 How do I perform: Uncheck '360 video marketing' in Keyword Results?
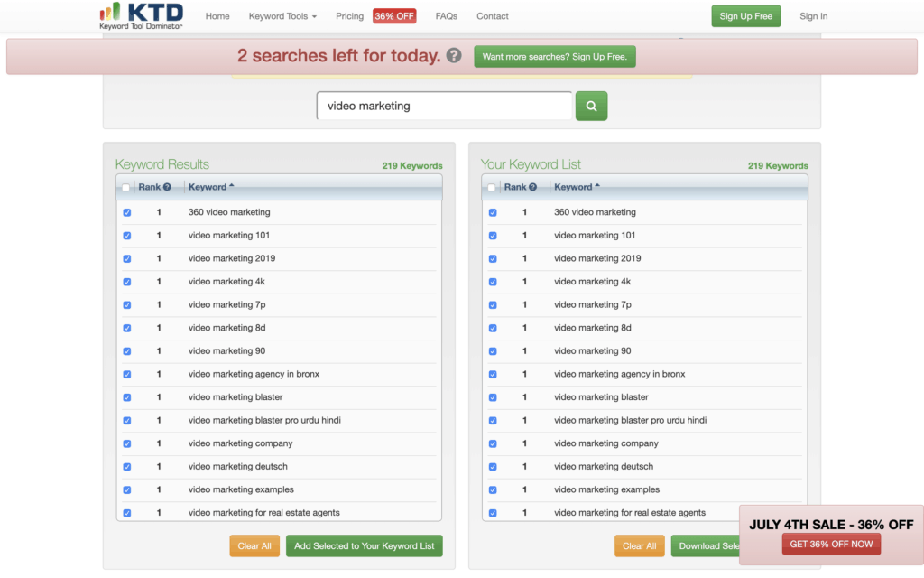point(127,212)
